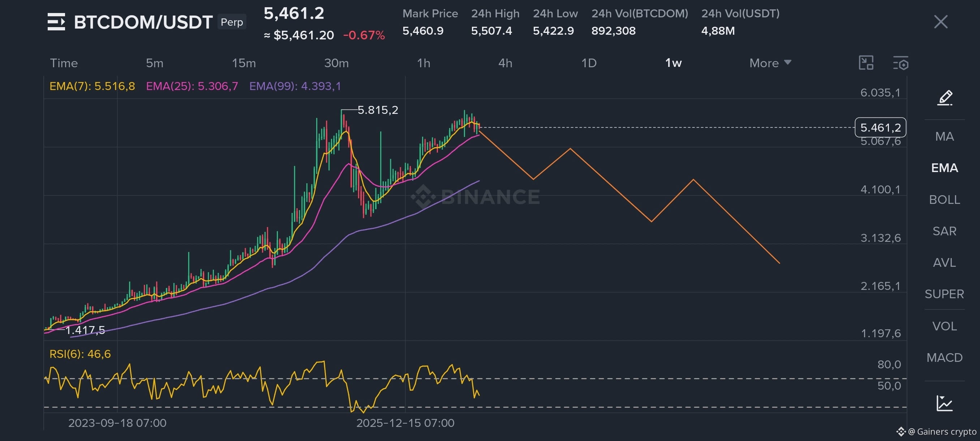980x441 pixels.
Task: Enable the VOL sub-indicator
Action: coord(945,326)
